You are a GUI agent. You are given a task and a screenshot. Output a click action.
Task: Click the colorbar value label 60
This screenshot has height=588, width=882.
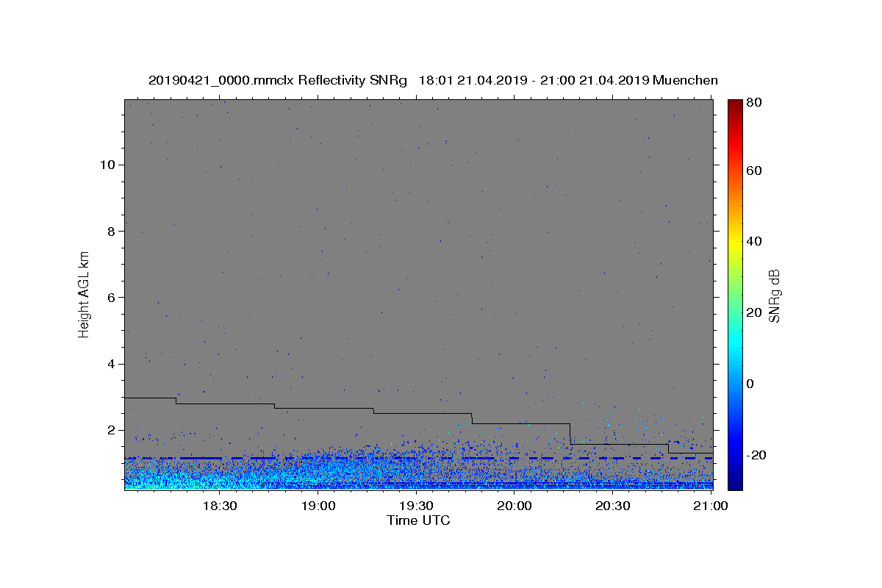tap(755, 171)
